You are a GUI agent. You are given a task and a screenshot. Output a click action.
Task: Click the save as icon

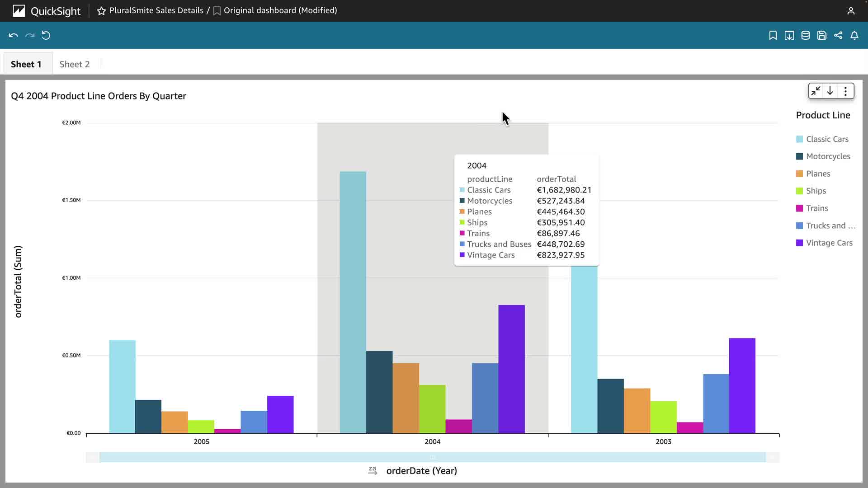821,35
